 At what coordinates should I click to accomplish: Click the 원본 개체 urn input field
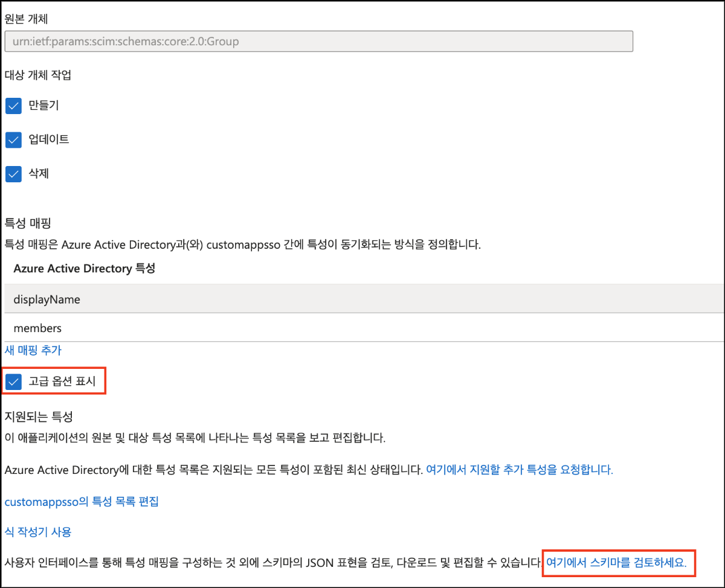318,42
